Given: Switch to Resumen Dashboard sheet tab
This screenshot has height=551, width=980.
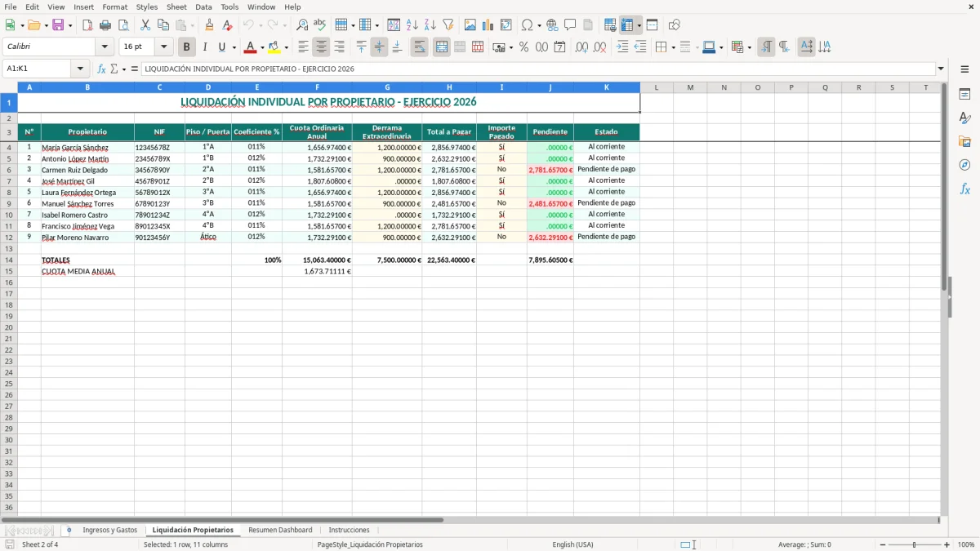Looking at the screenshot, I should click(x=280, y=530).
